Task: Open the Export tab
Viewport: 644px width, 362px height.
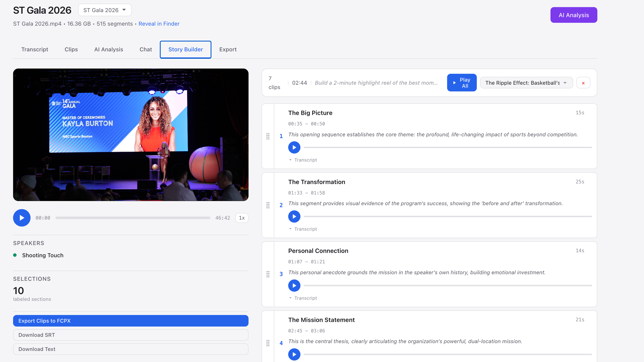Action: pyautogui.click(x=228, y=49)
